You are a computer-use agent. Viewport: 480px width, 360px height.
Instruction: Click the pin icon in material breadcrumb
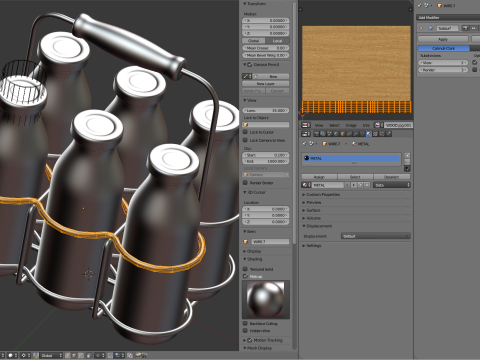(304, 144)
